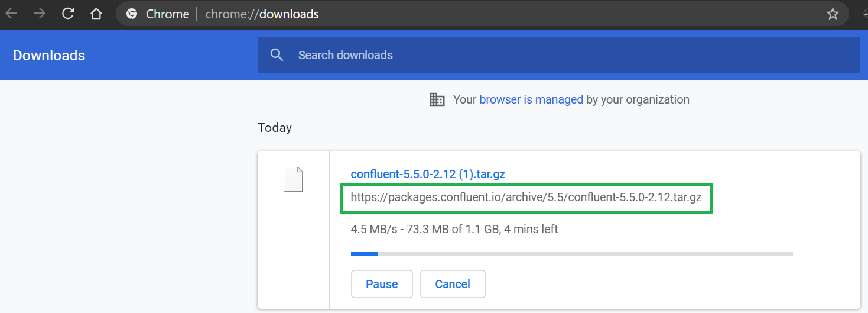Bookmark this page with the star
Image resolution: width=868 pixels, height=313 pixels.
point(833,14)
